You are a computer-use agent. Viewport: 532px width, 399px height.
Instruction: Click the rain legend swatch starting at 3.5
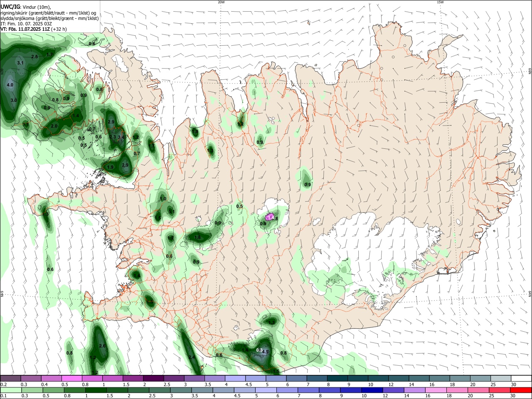[202, 390]
